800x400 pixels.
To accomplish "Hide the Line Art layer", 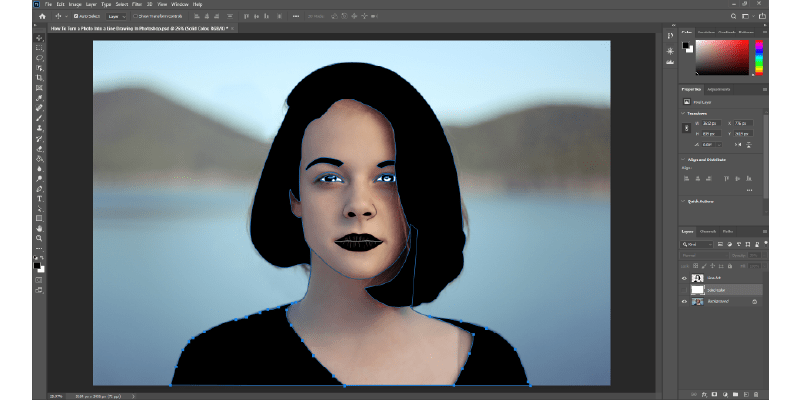I will 685,278.
